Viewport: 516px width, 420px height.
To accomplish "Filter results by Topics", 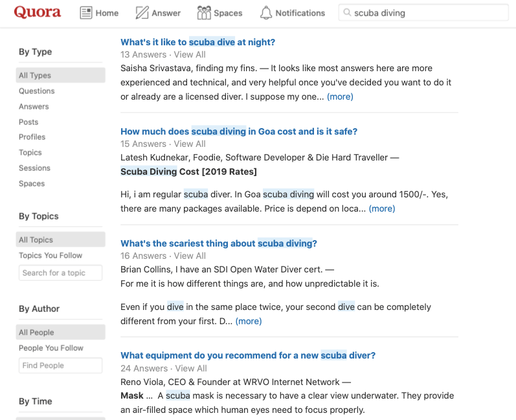I will tap(30, 153).
